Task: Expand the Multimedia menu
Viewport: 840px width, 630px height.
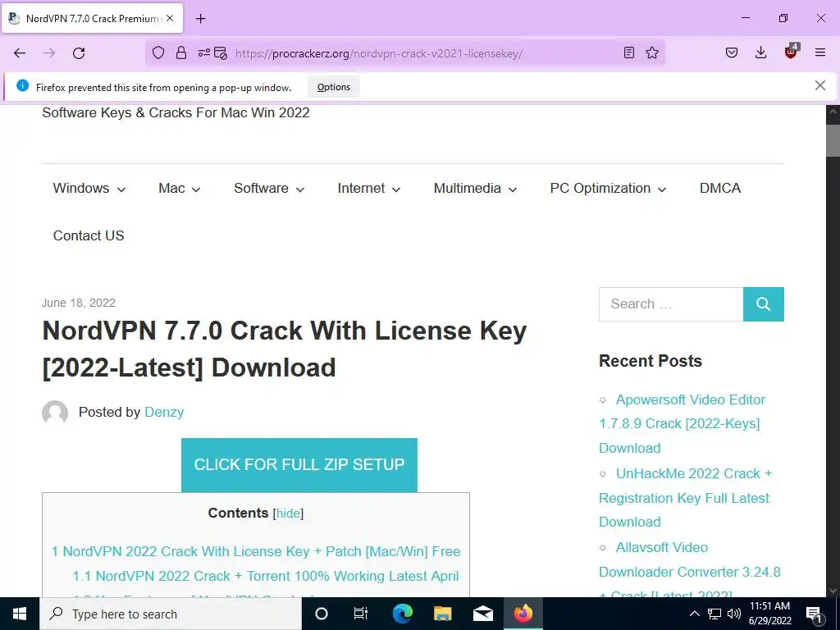Action: [x=475, y=188]
